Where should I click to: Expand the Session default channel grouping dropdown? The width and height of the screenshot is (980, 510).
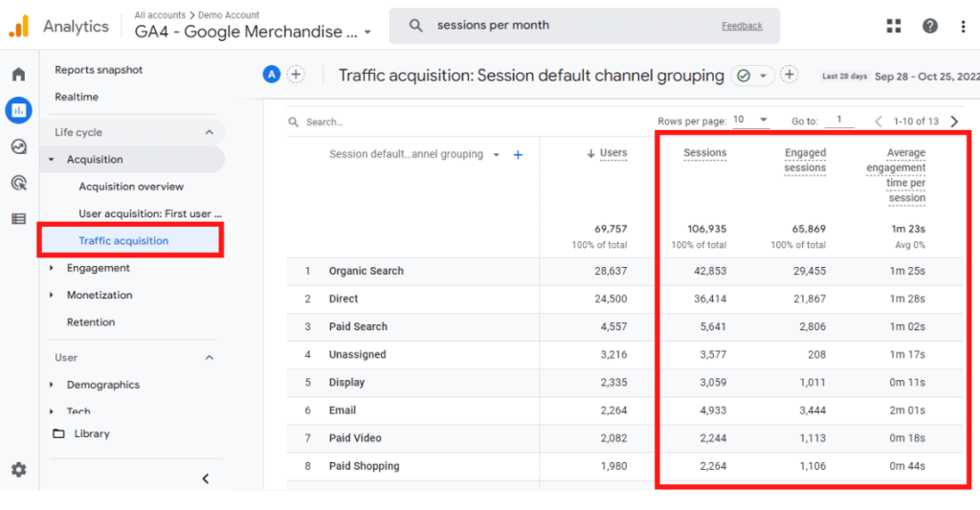tap(496, 155)
